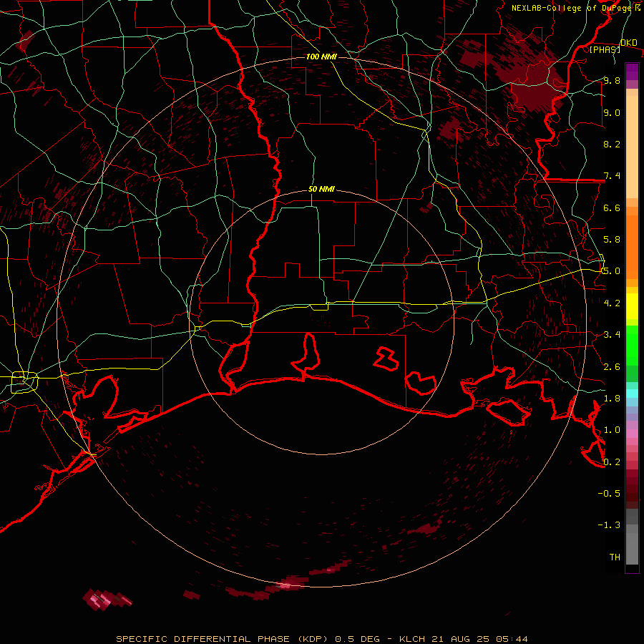The height and width of the screenshot is (644, 644).
Task: Click the 0.2 scale value
Action: 612,462
